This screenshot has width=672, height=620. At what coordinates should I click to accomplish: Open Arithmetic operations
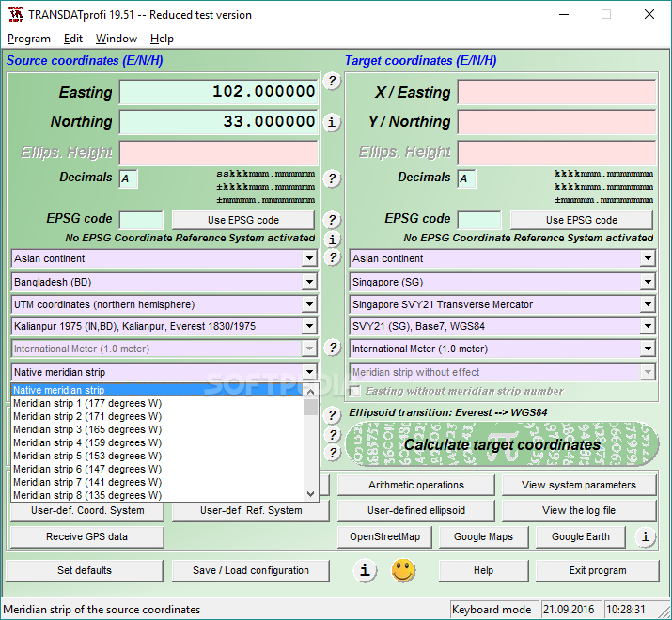[x=416, y=485]
